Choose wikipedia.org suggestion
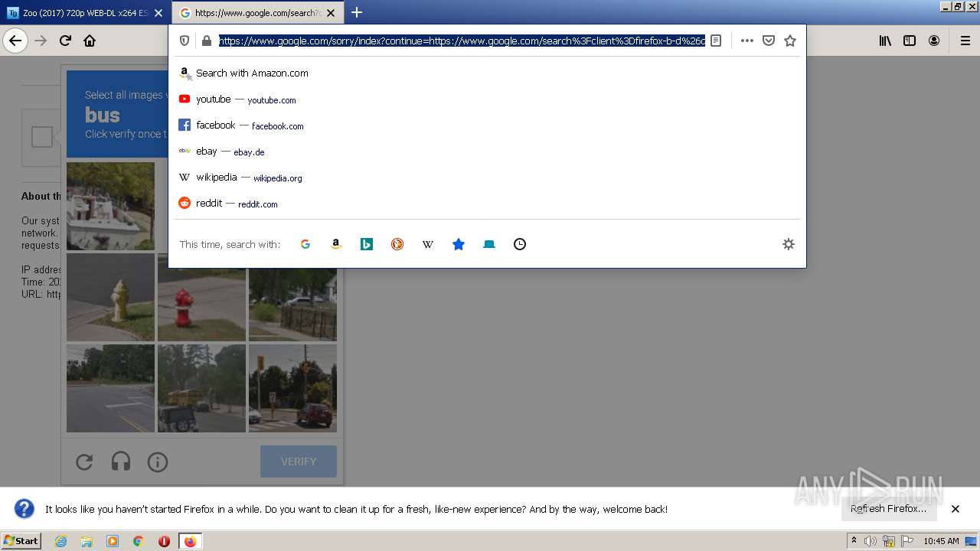 tap(487, 178)
